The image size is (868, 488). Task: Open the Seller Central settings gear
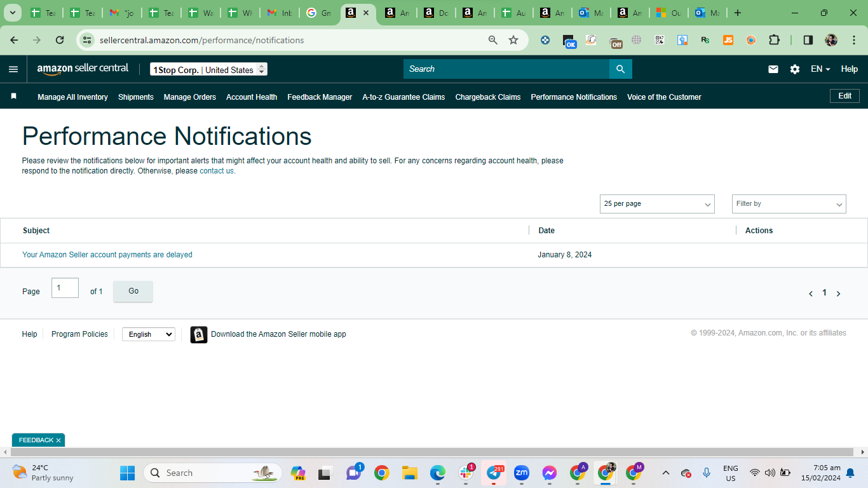coord(795,69)
